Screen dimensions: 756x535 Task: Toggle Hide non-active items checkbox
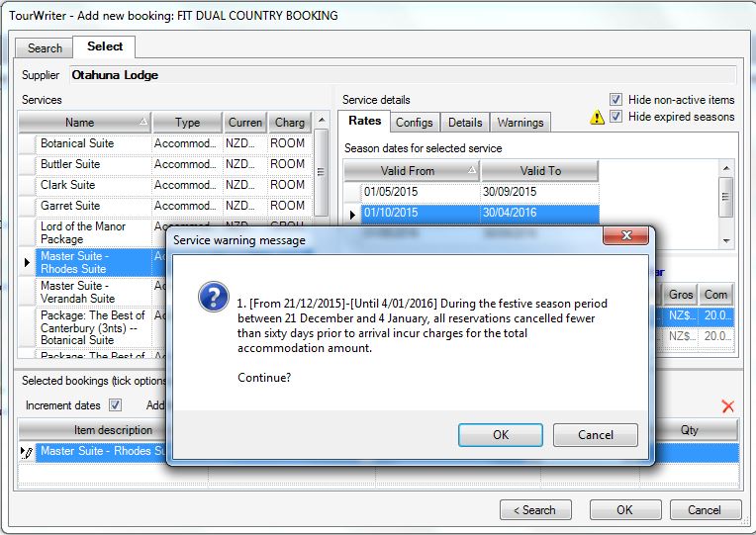pyautogui.click(x=615, y=100)
